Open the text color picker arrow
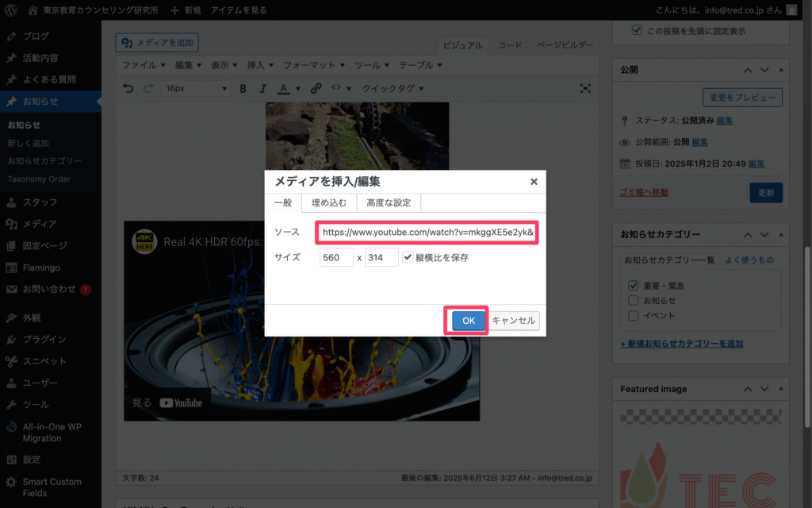The image size is (812, 508). (298, 88)
